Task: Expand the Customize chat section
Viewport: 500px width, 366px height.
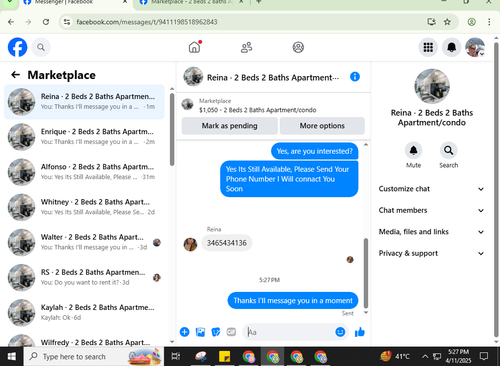Action: coord(431,189)
